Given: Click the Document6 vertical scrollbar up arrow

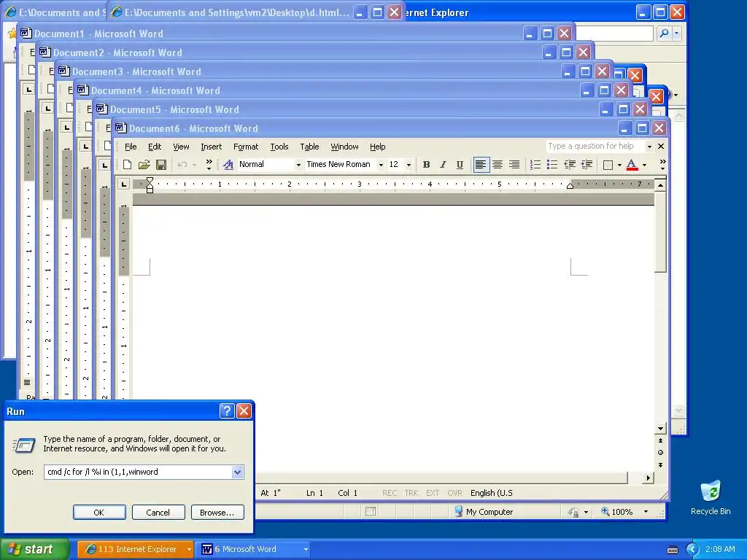Looking at the screenshot, I should 660,184.
